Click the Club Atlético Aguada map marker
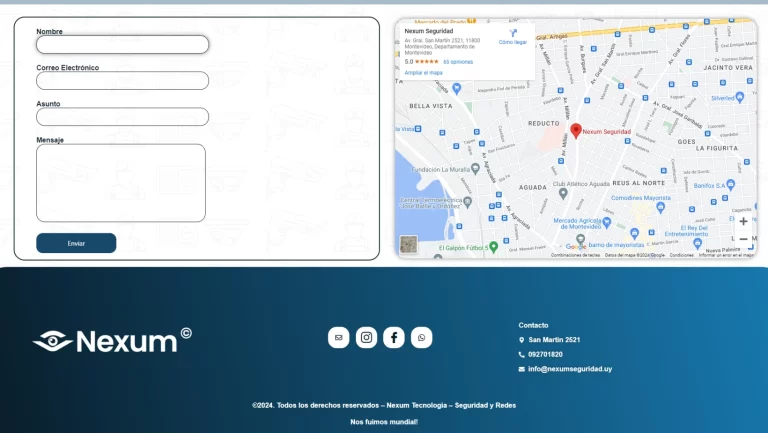This screenshot has height=433, width=768. point(547,183)
